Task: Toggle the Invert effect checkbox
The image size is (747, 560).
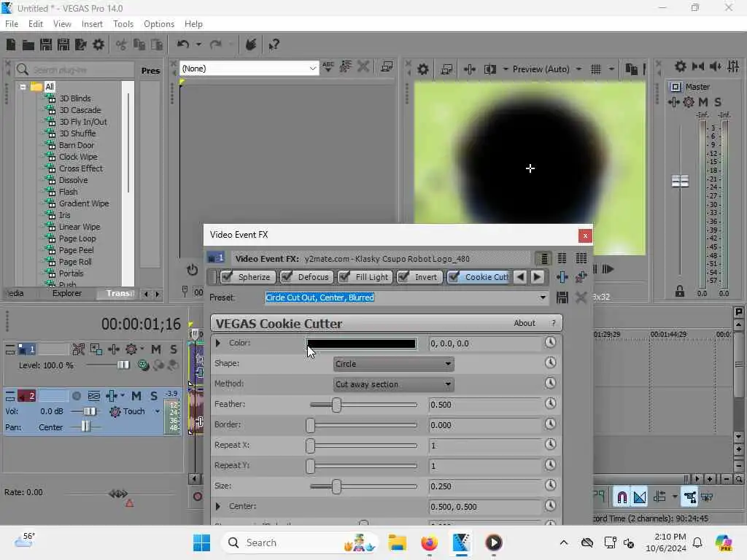Action: click(x=403, y=276)
